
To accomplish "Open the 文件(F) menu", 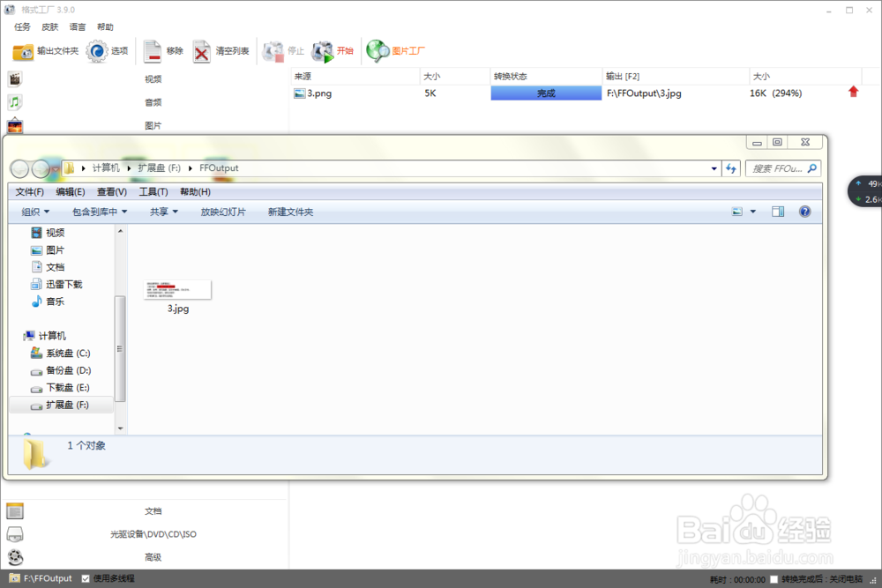I will 30,192.
